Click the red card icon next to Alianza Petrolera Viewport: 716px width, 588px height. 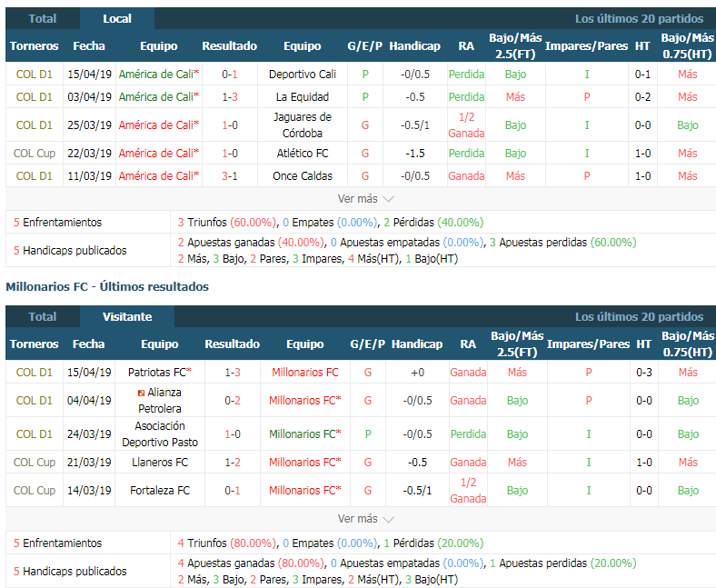click(141, 393)
